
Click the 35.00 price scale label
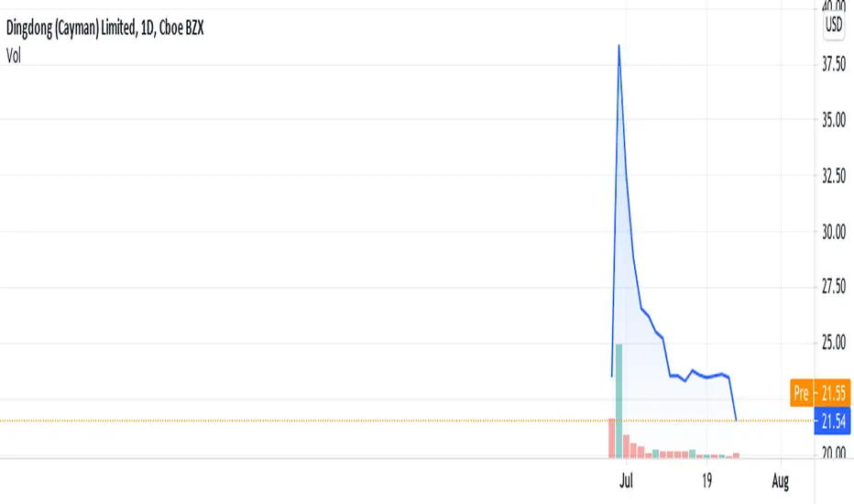[834, 120]
